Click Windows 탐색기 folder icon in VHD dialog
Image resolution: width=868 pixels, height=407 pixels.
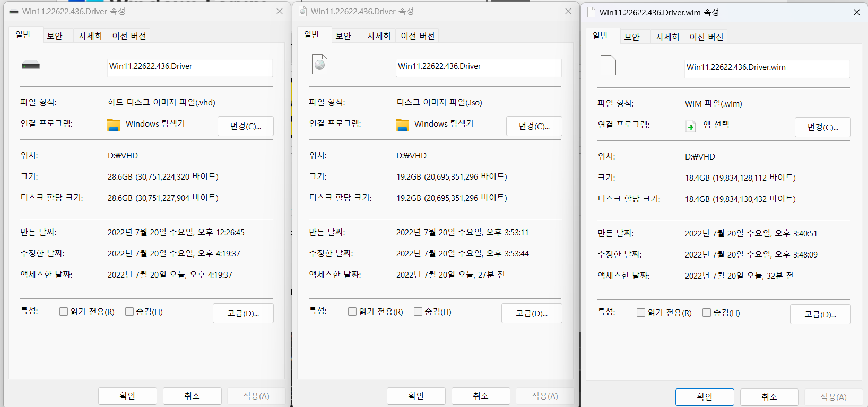[x=114, y=125]
